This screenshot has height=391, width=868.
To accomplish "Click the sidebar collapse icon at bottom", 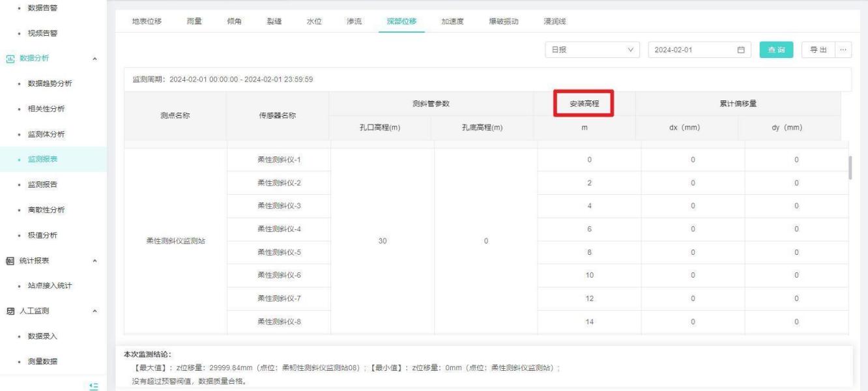I will tap(93, 386).
